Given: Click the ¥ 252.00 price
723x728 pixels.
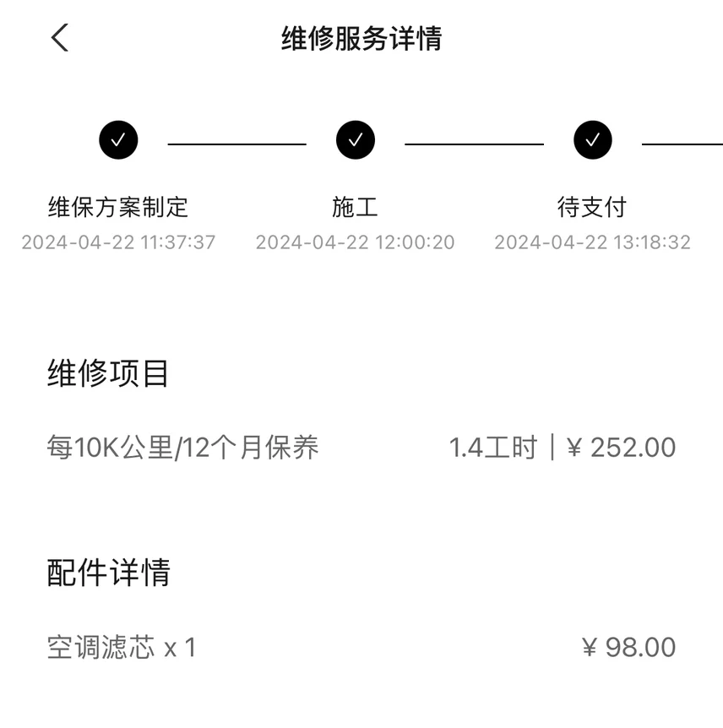Looking at the screenshot, I should pos(622,448).
